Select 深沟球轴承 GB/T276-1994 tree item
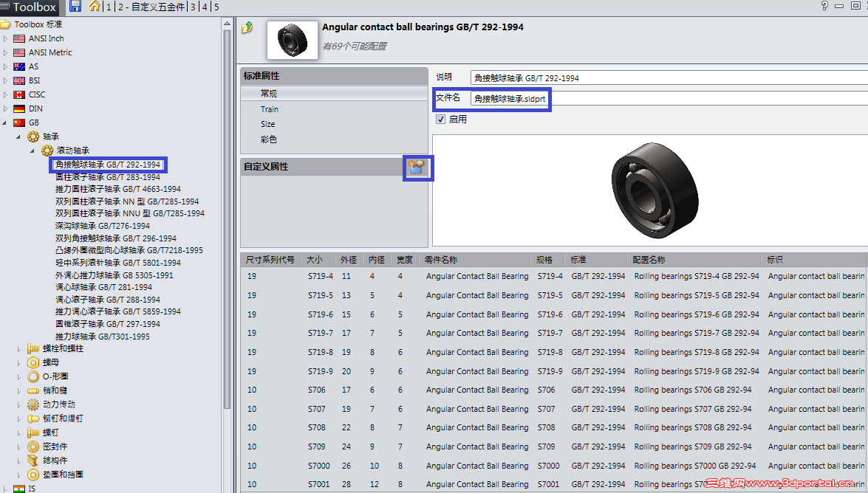 [103, 226]
